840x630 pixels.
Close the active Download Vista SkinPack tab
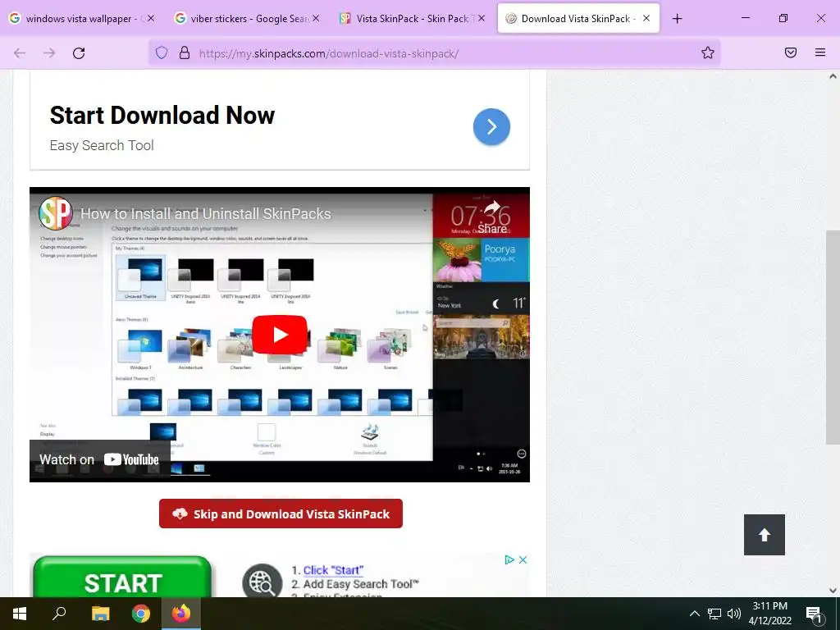646,18
